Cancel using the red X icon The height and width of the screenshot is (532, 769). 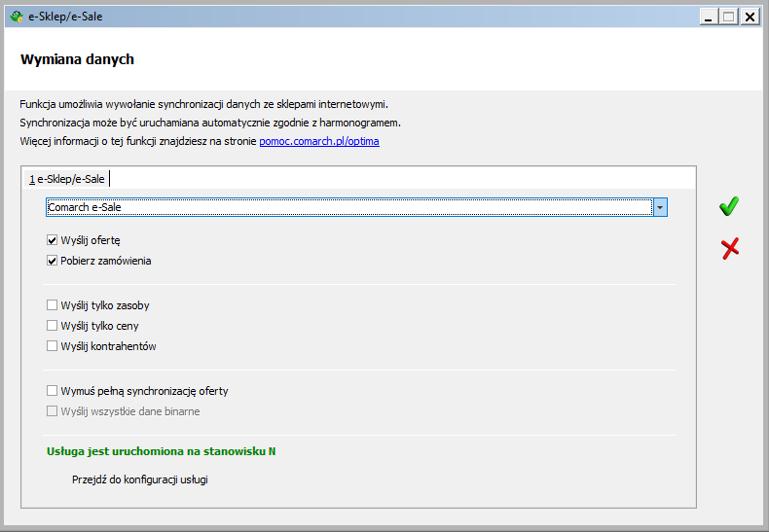coord(730,248)
